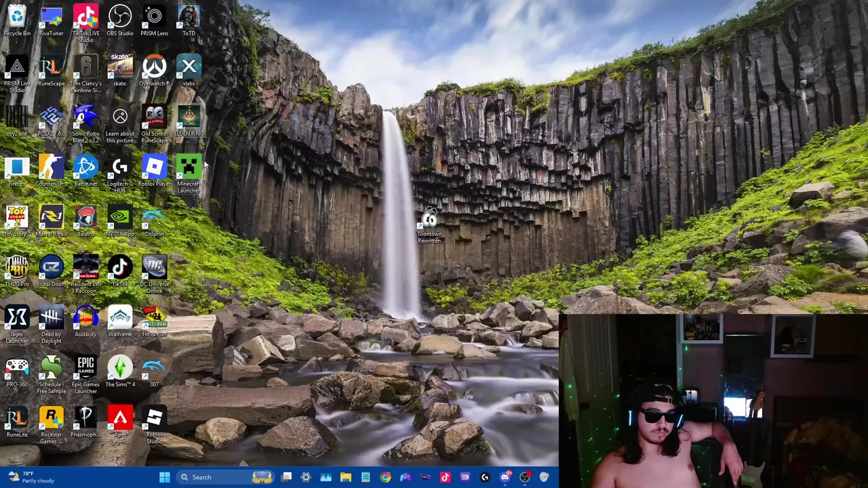Select the 007 desktop shortcut
The height and width of the screenshot is (488, 868).
pyautogui.click(x=154, y=371)
